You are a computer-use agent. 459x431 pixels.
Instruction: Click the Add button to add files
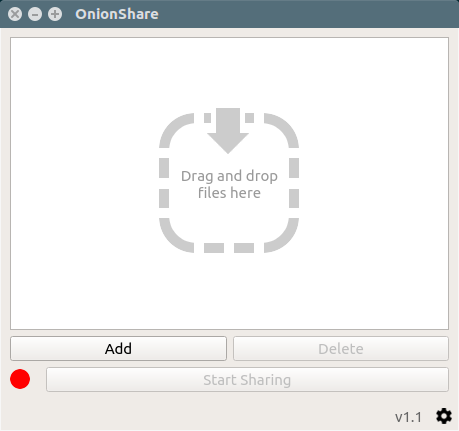(118, 349)
